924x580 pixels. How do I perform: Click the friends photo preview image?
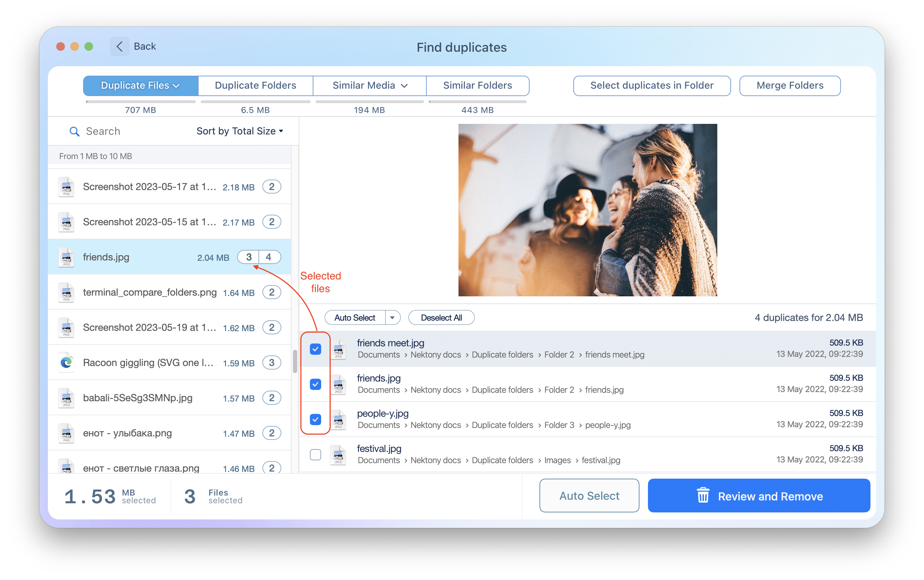click(x=587, y=210)
